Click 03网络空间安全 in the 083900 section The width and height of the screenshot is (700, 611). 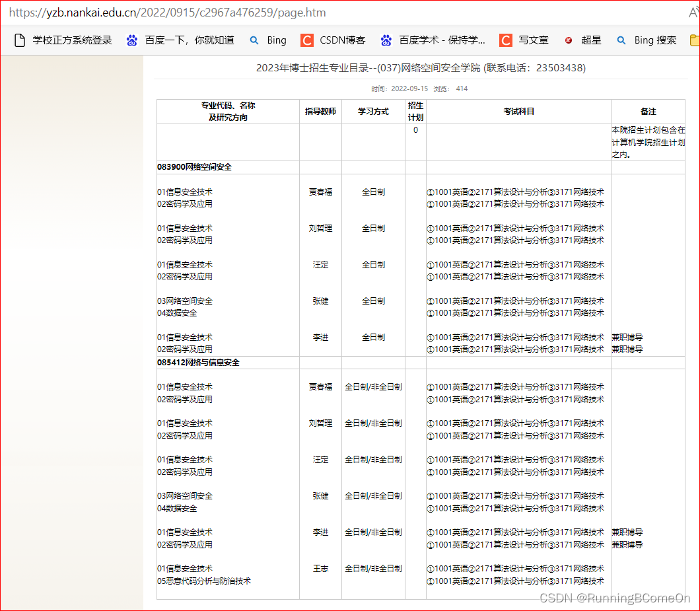pyautogui.click(x=185, y=301)
